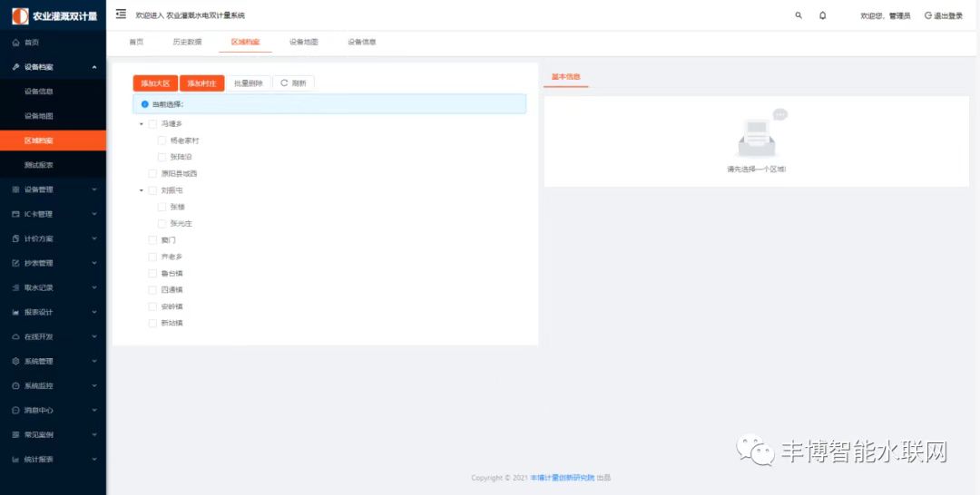Tick the checkbox beside 鲁台镇
The width and height of the screenshot is (980, 495).
pos(152,273)
